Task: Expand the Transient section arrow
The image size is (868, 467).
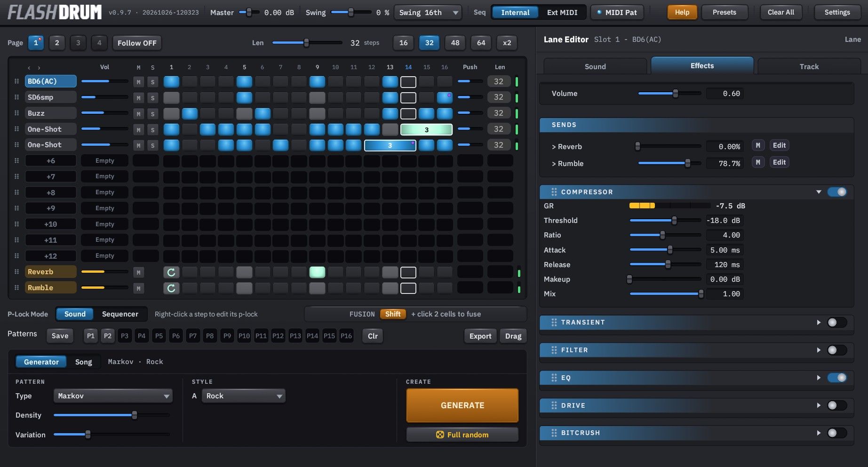Action: [x=819, y=322]
